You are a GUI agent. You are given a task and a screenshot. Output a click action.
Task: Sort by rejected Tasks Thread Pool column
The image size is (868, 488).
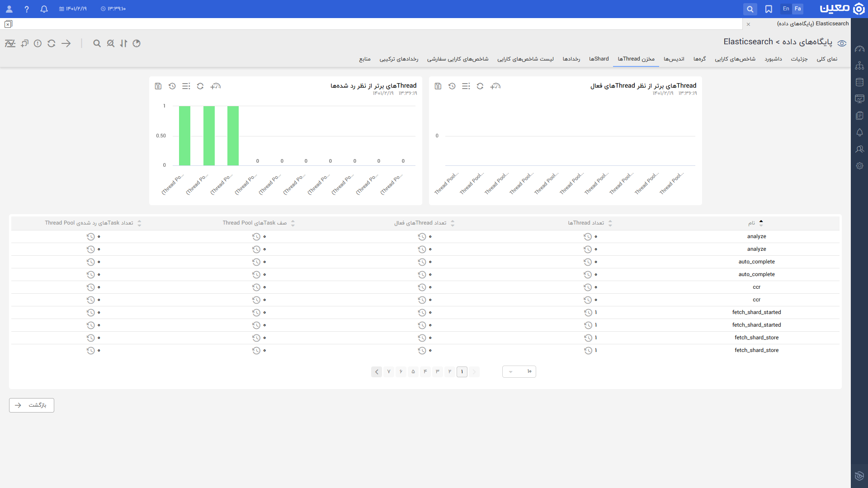pos(93,223)
